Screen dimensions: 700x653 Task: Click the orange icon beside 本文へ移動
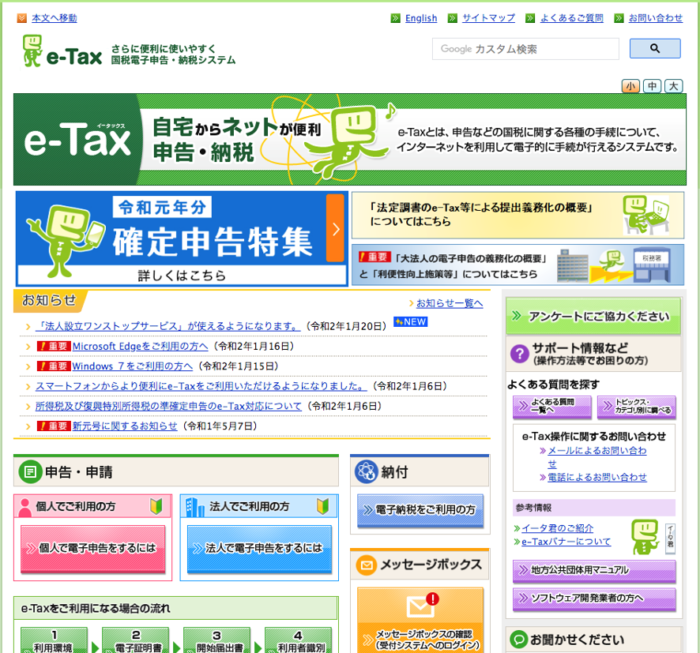pyautogui.click(x=21, y=18)
